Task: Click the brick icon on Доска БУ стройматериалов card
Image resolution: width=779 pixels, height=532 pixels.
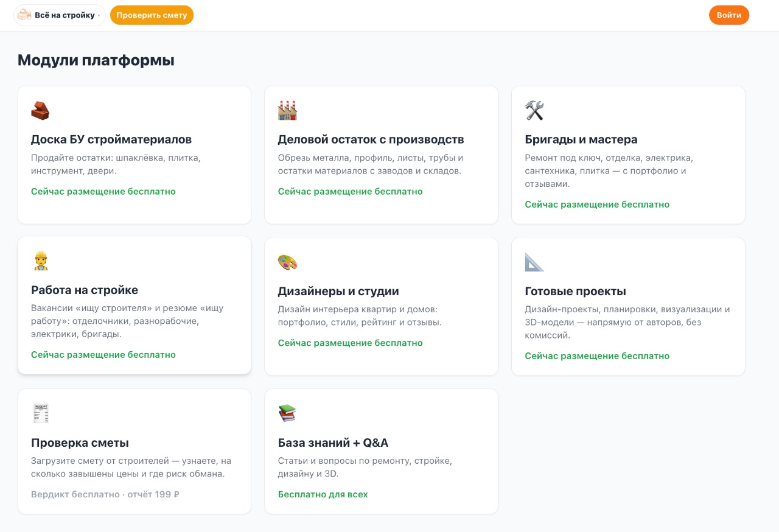Action: pyautogui.click(x=40, y=110)
